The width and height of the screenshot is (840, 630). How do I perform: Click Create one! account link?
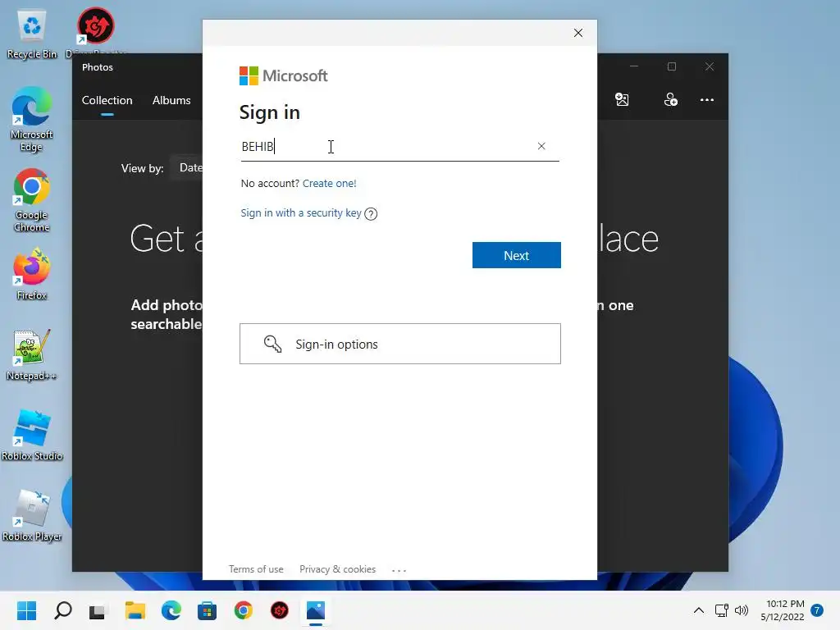(x=330, y=183)
